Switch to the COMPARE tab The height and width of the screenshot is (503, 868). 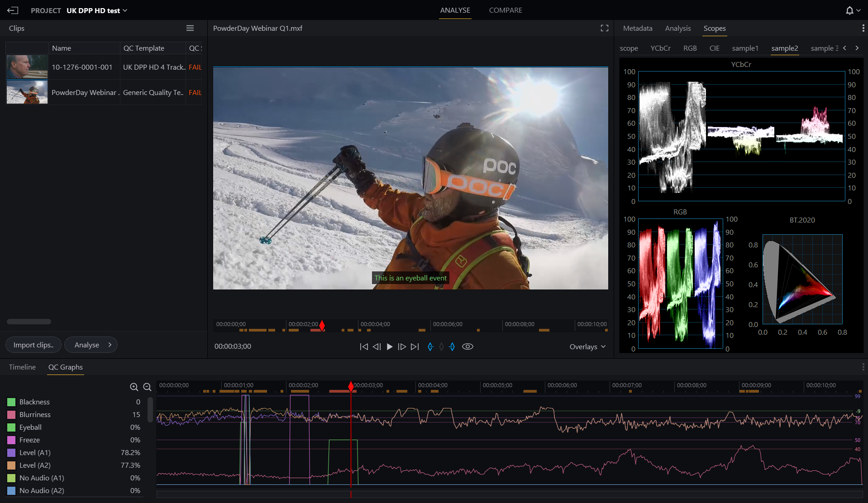(505, 10)
